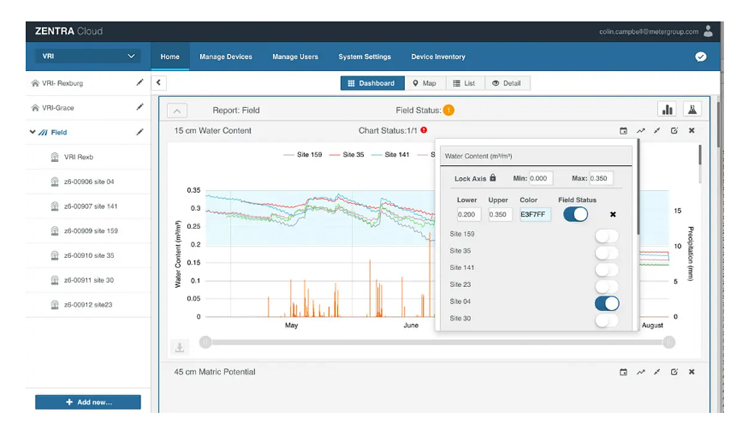This screenshot has height=430, width=748.
Task: Click the edit pencil next to VRI-Rexburg
Action: (x=139, y=83)
